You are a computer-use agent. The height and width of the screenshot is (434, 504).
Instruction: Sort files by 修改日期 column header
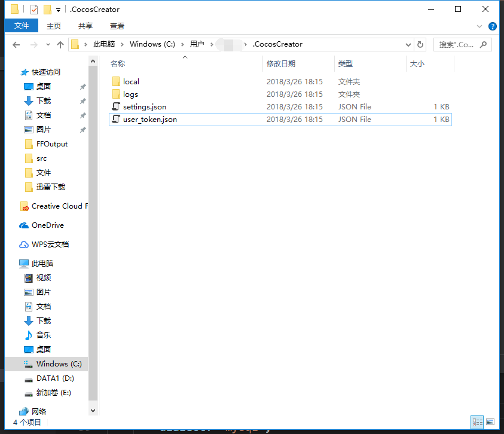(x=281, y=63)
